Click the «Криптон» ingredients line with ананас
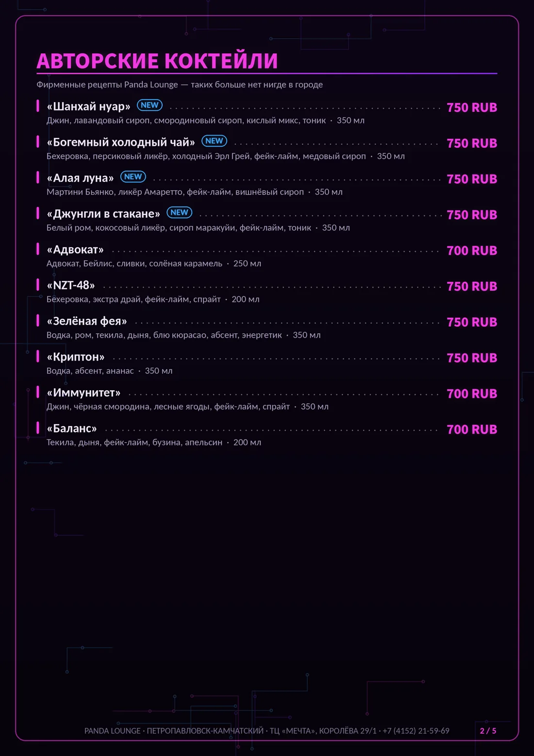This screenshot has height=756, width=534. pos(110,371)
